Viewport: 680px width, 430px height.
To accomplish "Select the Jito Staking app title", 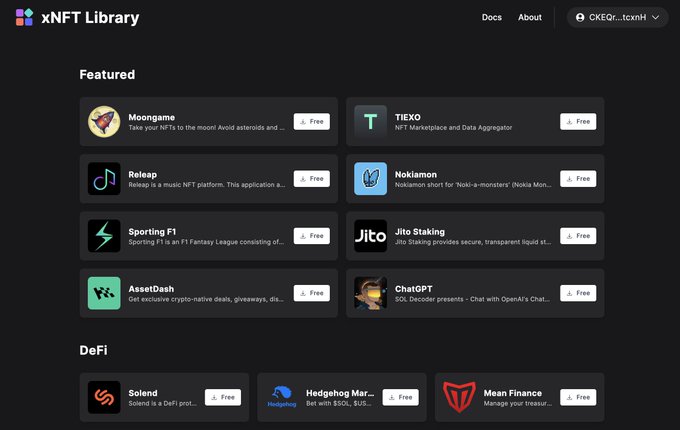I will point(420,231).
